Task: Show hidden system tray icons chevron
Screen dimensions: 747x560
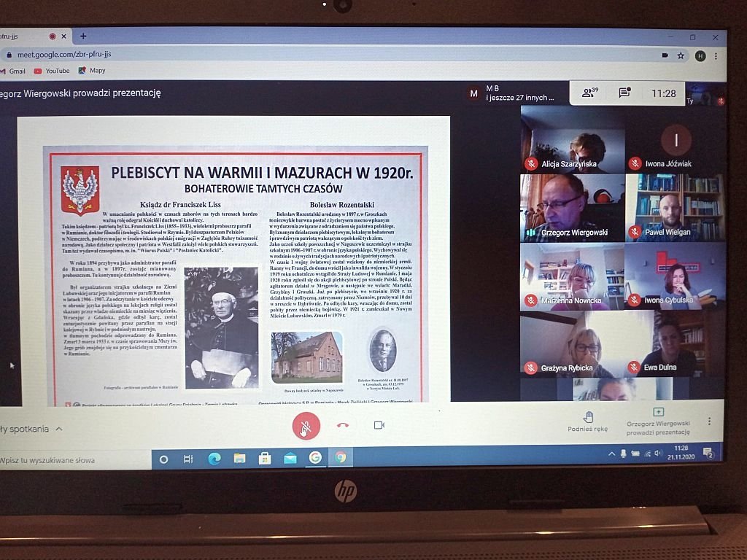Action: (612, 454)
